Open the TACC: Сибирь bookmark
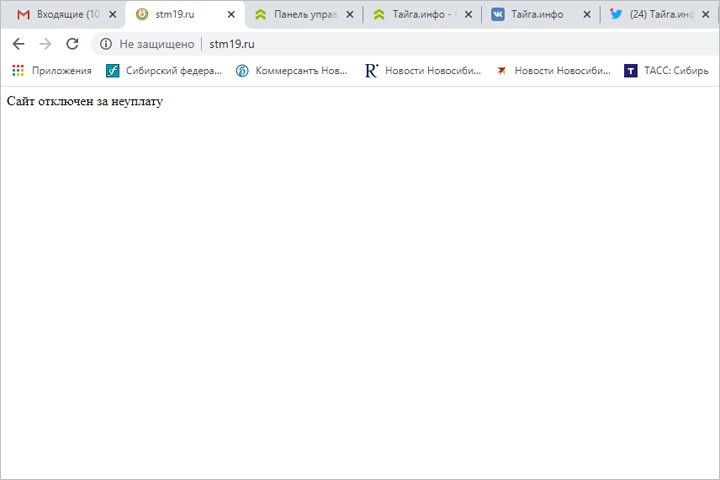 click(x=666, y=71)
